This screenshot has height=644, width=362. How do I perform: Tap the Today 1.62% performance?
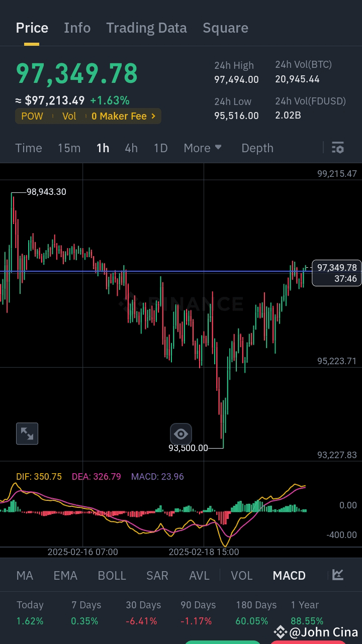pos(30,613)
